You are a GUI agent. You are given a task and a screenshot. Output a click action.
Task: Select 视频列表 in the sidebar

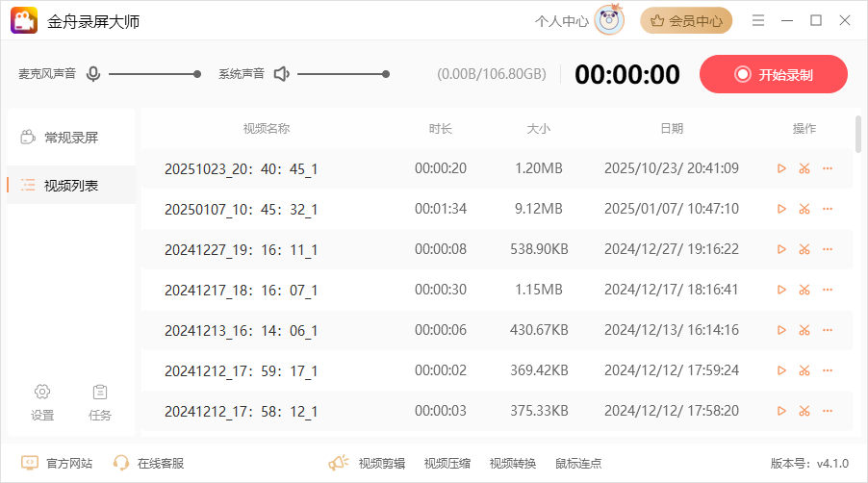pyautogui.click(x=70, y=185)
